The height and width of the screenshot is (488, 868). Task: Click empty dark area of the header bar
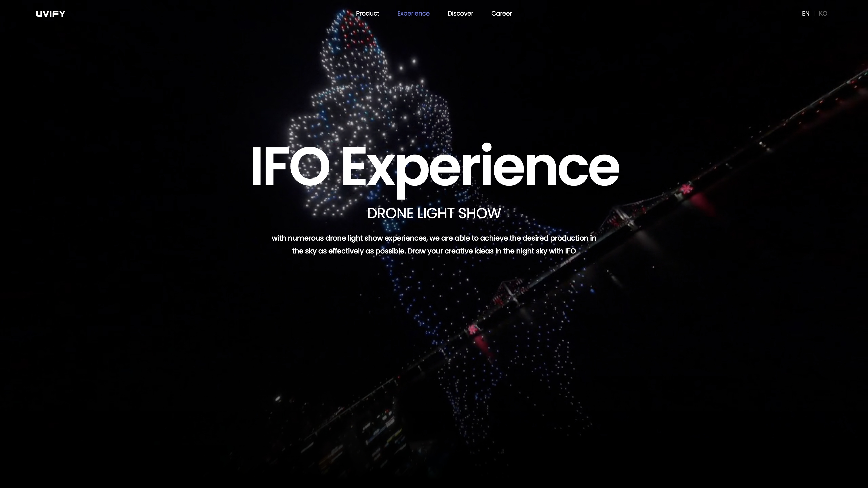point(202,14)
